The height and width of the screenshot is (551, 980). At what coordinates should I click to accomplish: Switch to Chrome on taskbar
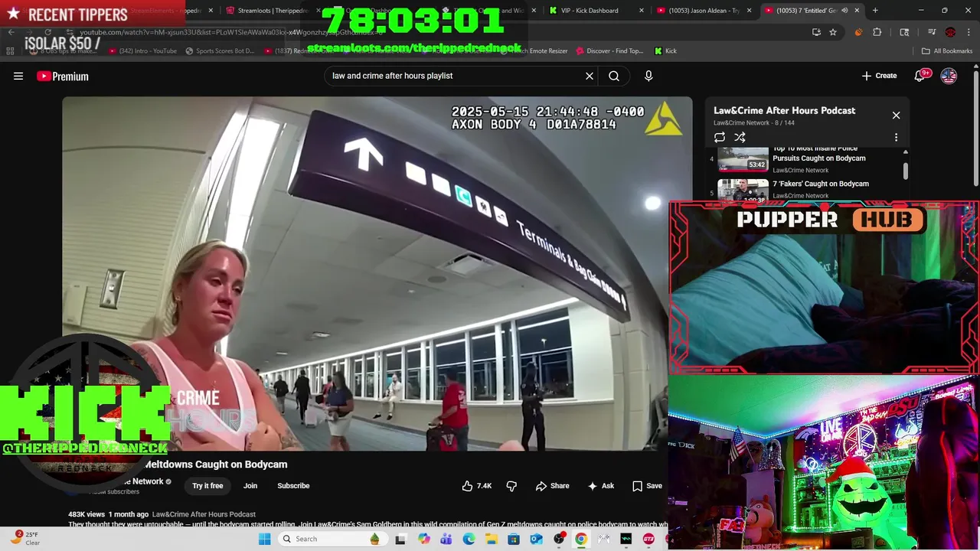[581, 539]
